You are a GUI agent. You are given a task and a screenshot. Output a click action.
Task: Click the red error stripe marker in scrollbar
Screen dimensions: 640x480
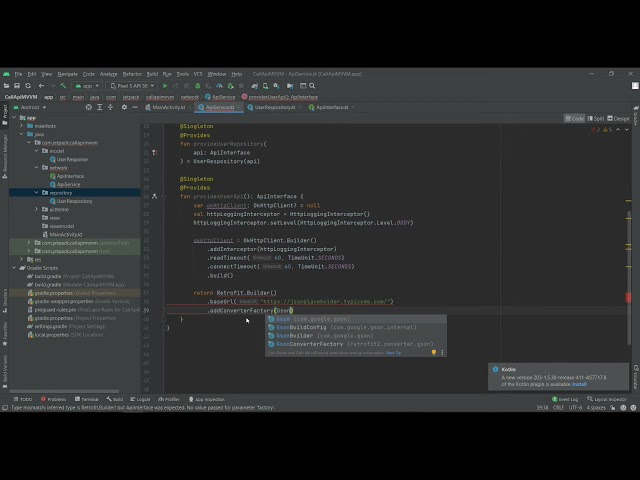[x=628, y=298]
